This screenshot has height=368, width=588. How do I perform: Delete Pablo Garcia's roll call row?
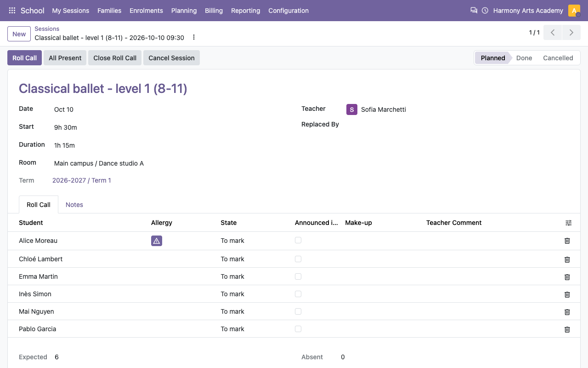[x=567, y=329]
